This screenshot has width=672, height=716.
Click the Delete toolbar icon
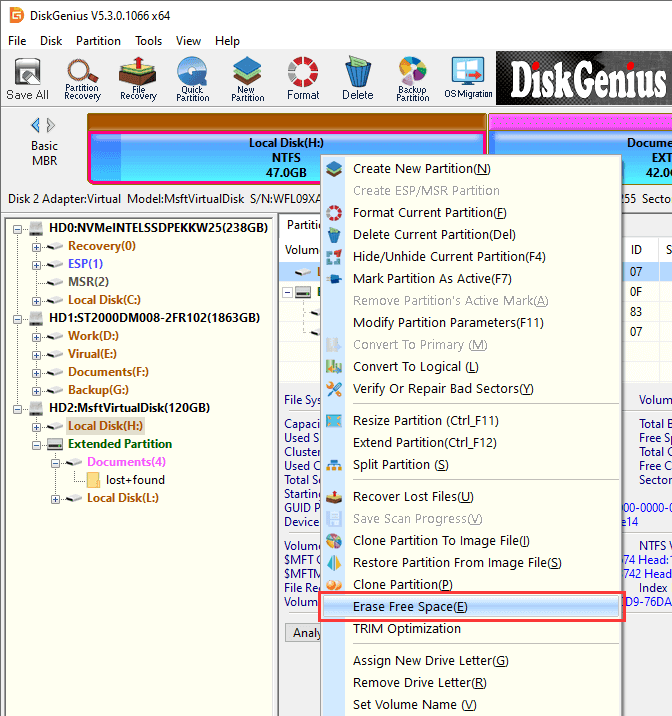357,78
